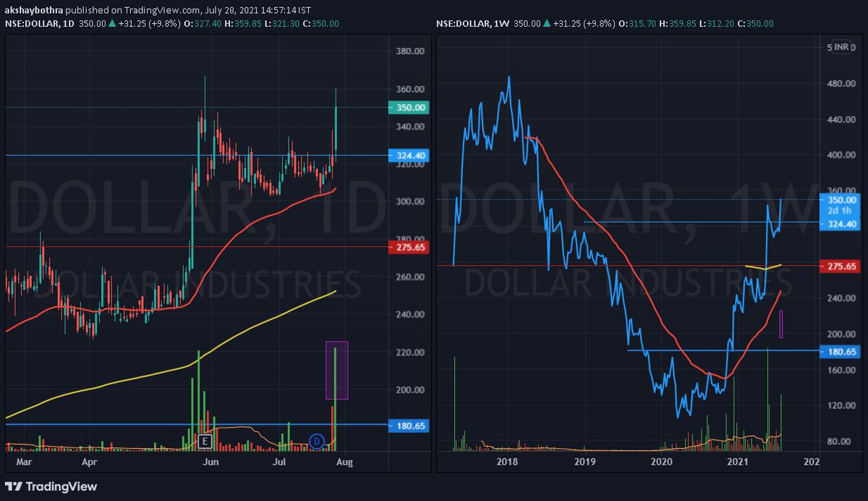The width and height of the screenshot is (868, 501).
Task: Click the Jun label on the daily time axis
Action: [x=210, y=461]
